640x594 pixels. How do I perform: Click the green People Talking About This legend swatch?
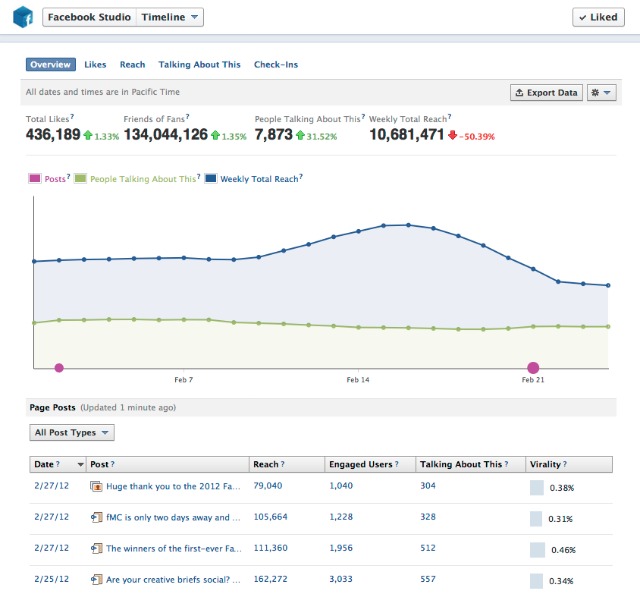click(x=80, y=178)
